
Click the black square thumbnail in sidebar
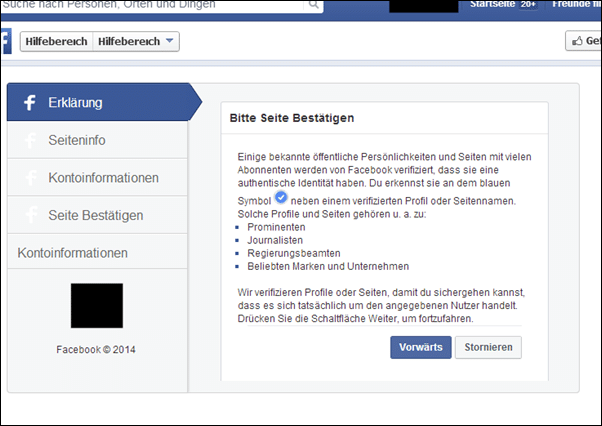point(97,305)
